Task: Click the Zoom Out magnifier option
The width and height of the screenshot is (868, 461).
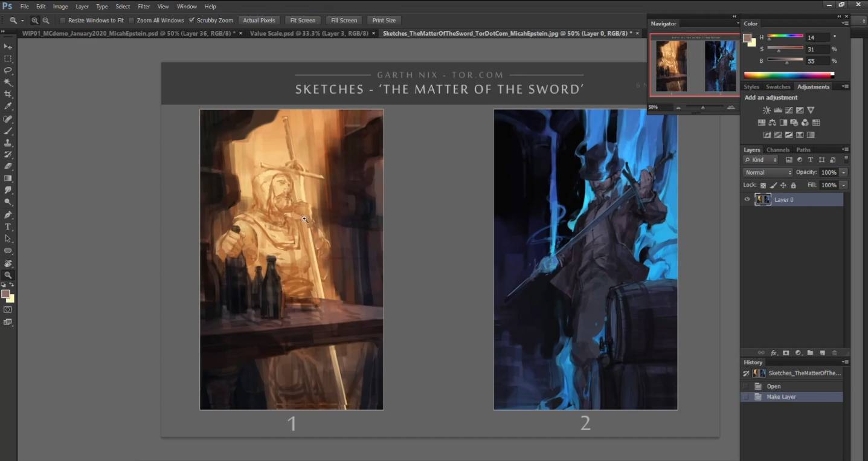Action: [46, 21]
